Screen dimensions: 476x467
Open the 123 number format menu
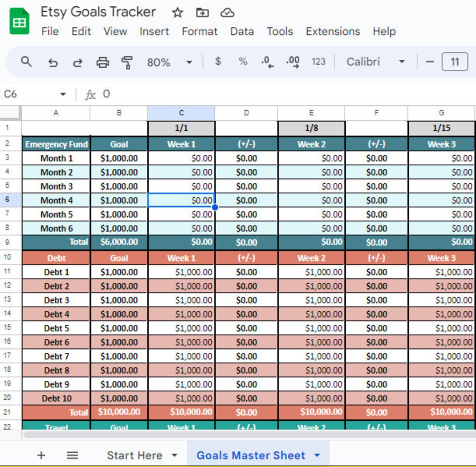click(319, 62)
